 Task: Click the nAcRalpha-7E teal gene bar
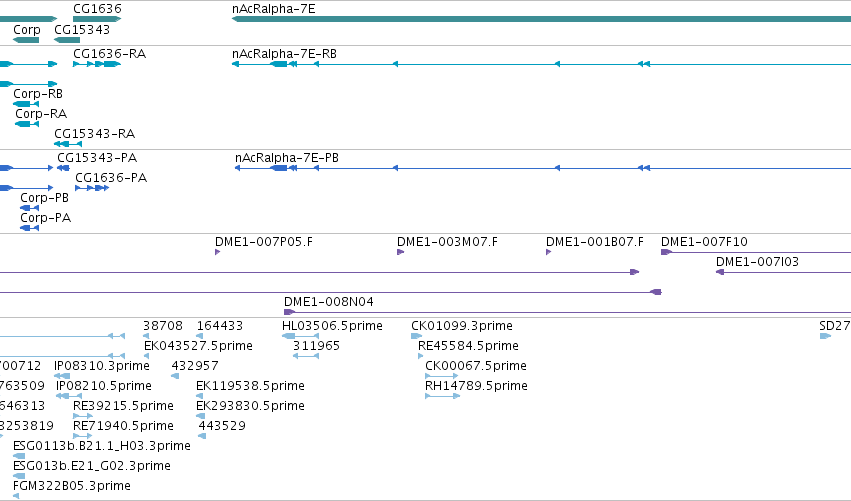point(541,20)
